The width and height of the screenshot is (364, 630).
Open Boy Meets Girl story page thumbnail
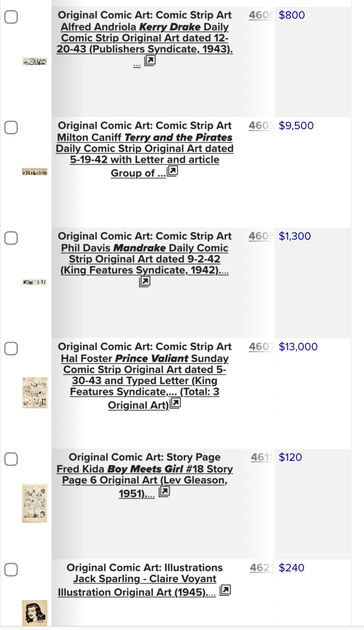[x=35, y=503]
